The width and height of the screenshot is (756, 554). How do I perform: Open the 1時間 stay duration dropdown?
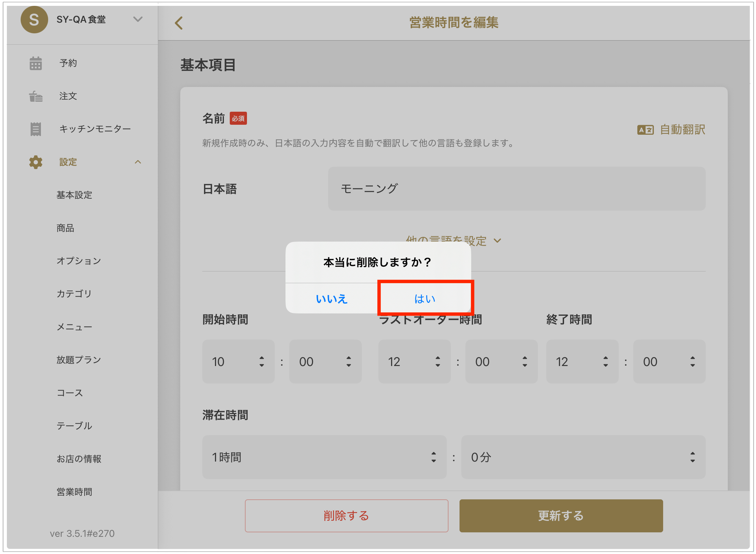[324, 457]
